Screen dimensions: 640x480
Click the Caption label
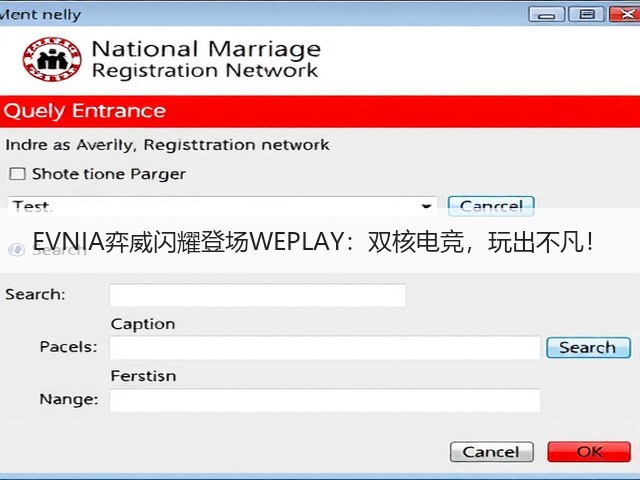click(143, 324)
